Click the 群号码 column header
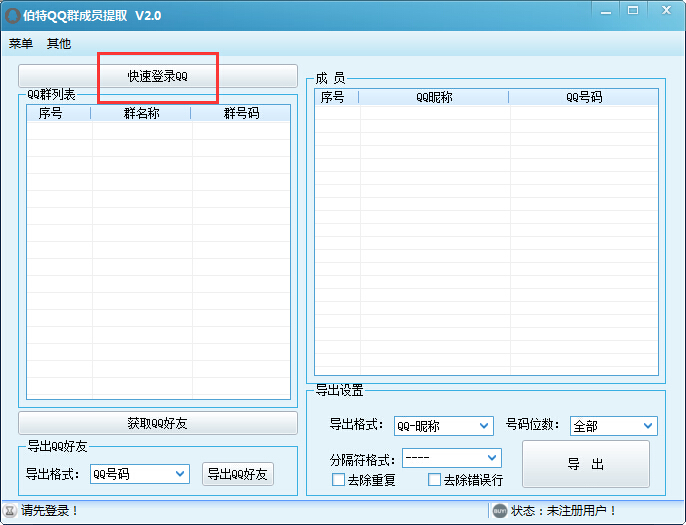The width and height of the screenshot is (686, 525). (241, 113)
